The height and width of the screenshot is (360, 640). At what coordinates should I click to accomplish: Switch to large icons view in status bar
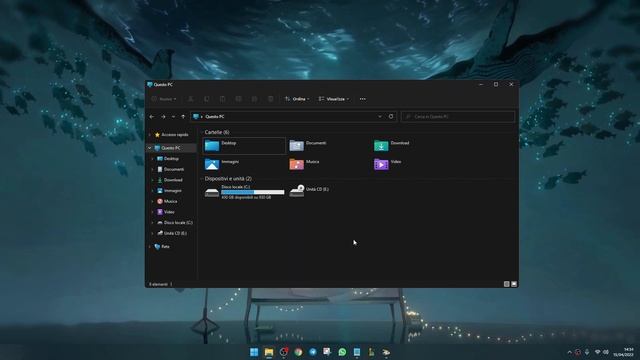(x=514, y=284)
